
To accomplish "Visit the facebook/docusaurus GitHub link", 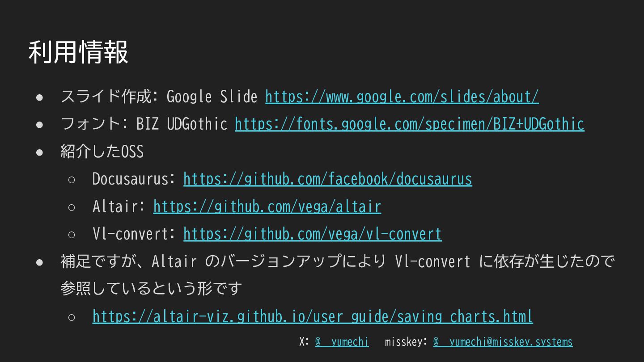I will 328,179.
